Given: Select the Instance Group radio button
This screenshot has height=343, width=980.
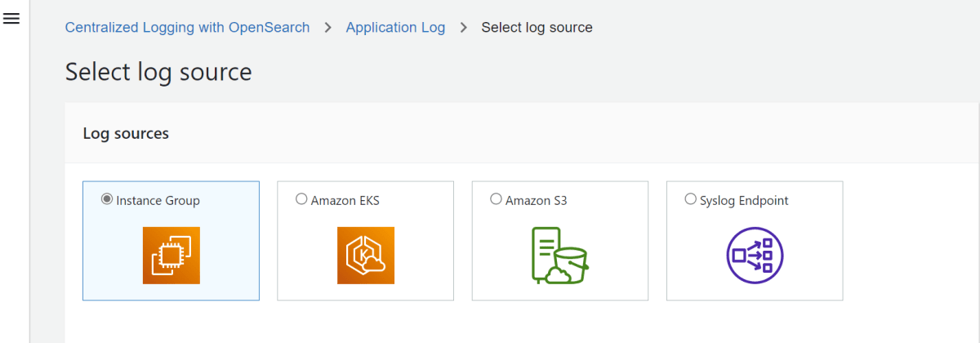Looking at the screenshot, I should pos(106,199).
